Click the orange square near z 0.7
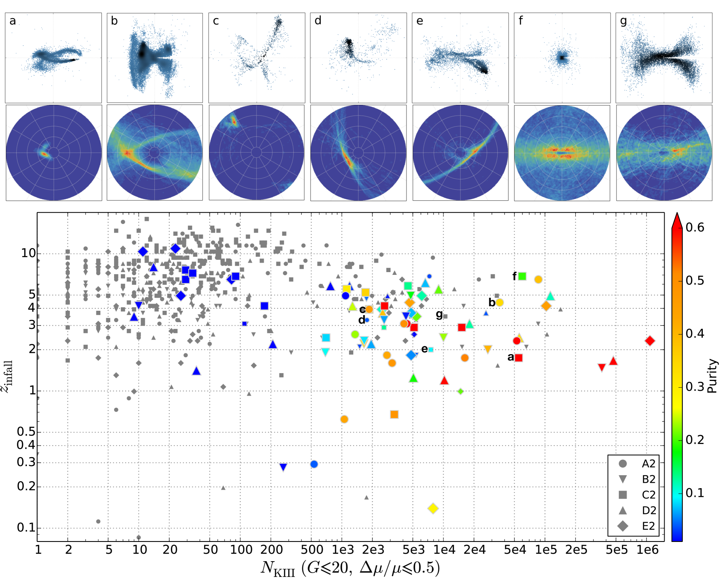This screenshot has width=721, height=588. pos(394,414)
